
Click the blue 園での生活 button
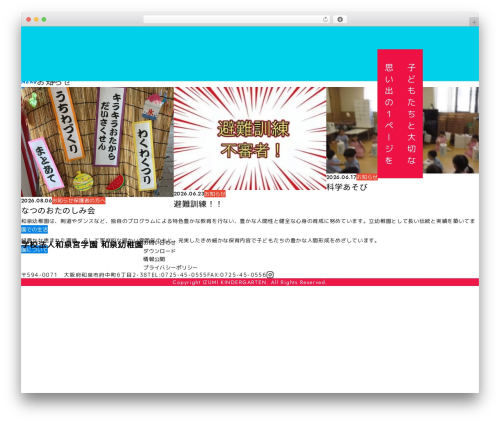pyautogui.click(x=34, y=229)
